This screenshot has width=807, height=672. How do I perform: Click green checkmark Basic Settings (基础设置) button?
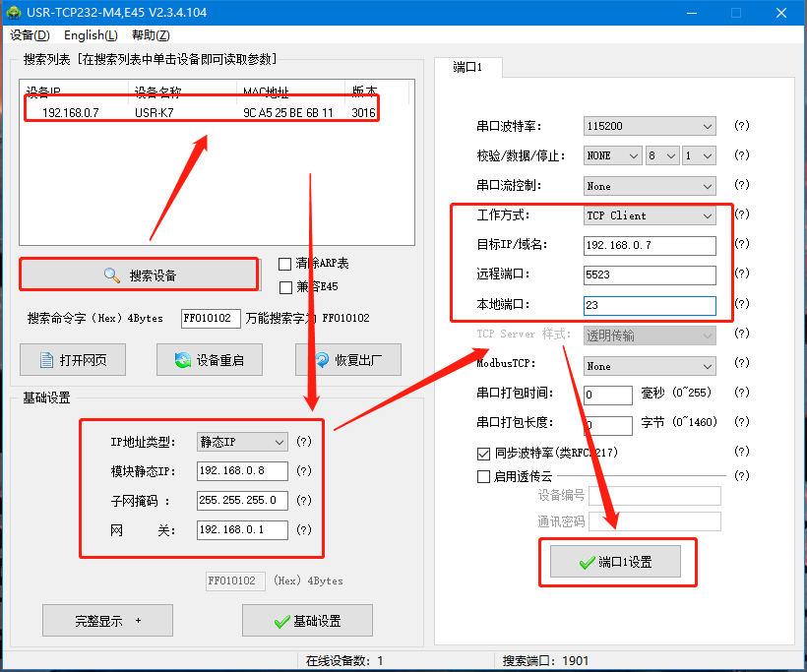tap(307, 621)
